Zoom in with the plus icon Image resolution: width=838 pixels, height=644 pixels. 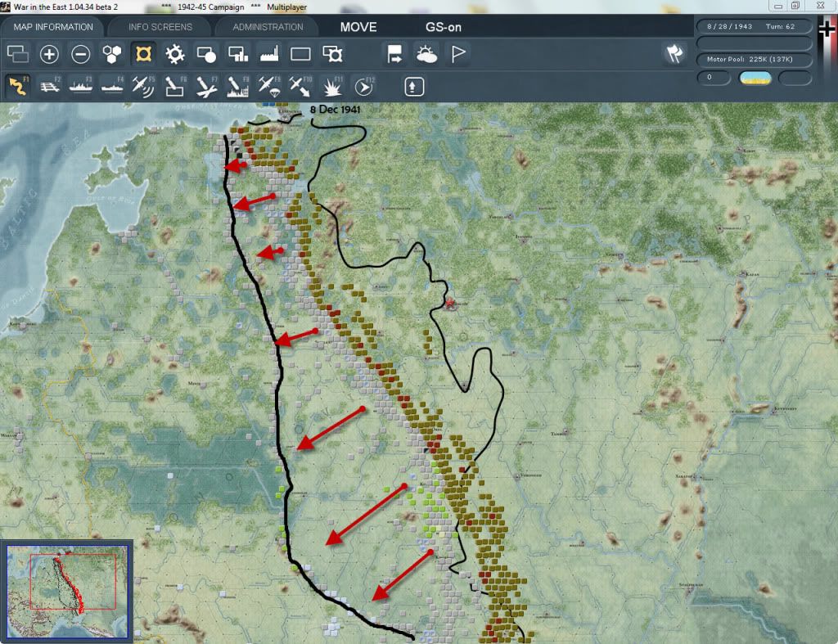click(x=49, y=54)
